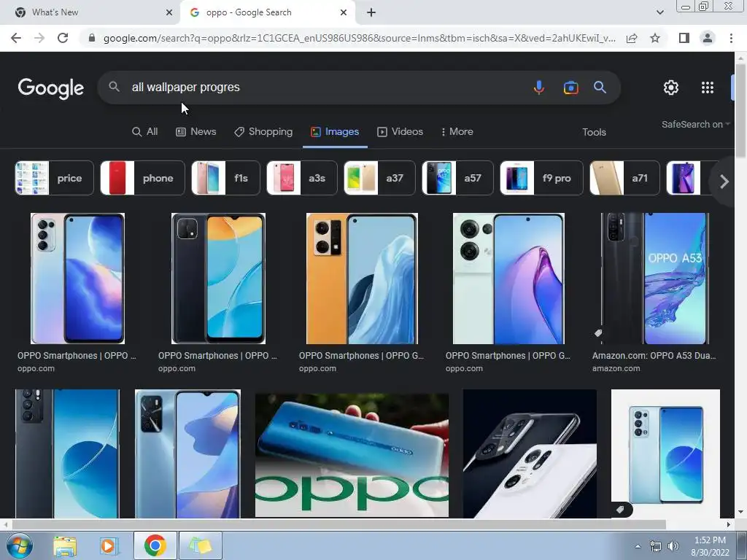Open the Windows Start button
The width and height of the screenshot is (747, 560).
(x=18, y=545)
